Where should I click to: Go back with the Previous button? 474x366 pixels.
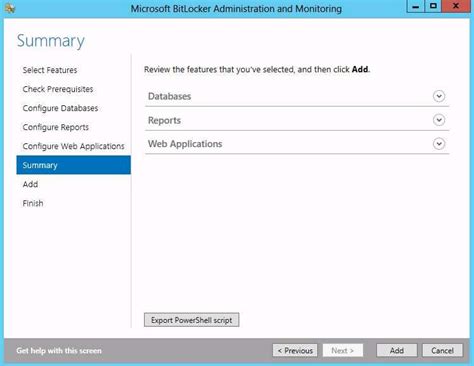[x=295, y=351]
